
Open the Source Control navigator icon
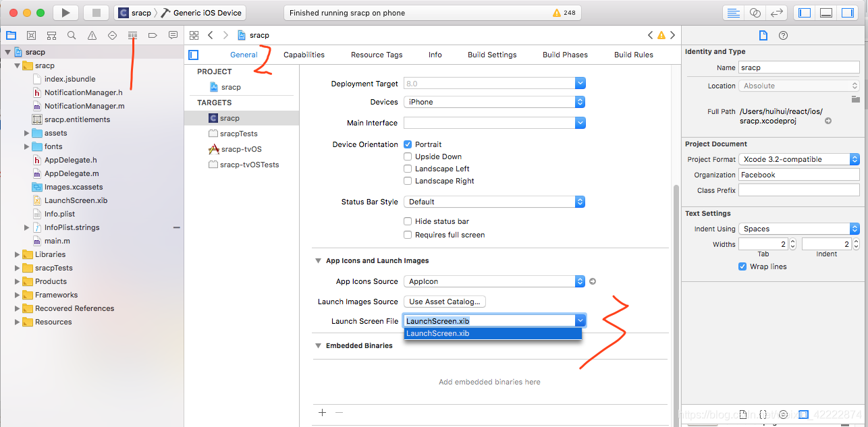[x=31, y=35]
